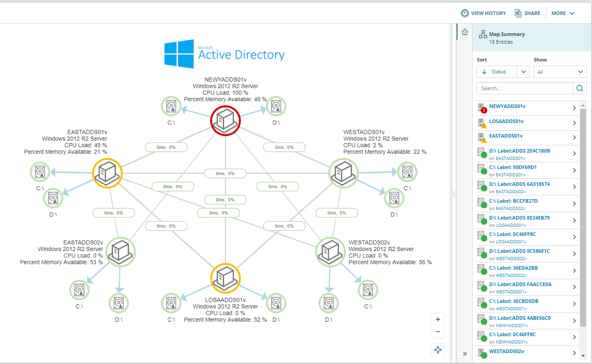Toggle sort direction on Status button
Viewport: 592px width, 364px height.
tap(497, 72)
